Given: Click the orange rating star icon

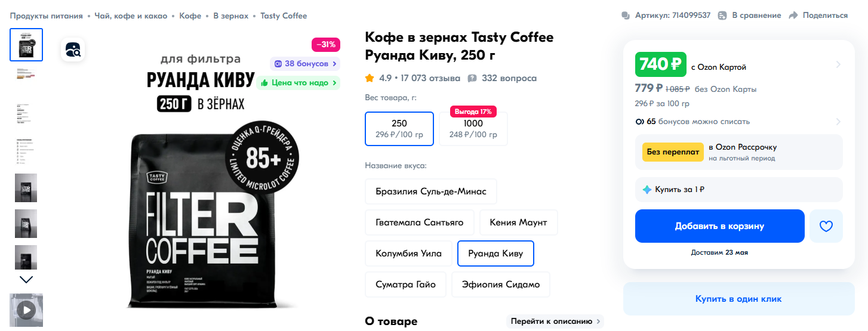Looking at the screenshot, I should (x=370, y=78).
